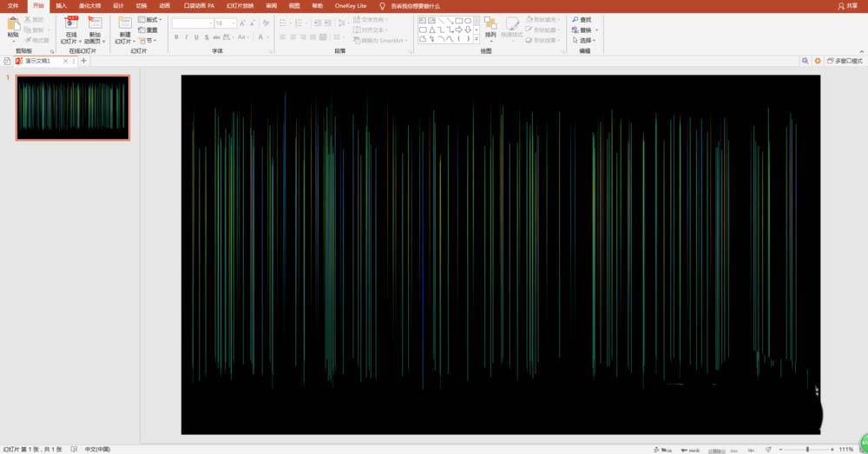This screenshot has height=454, width=868.
Task: Click the Arrange (排列) icon
Action: pos(490,23)
